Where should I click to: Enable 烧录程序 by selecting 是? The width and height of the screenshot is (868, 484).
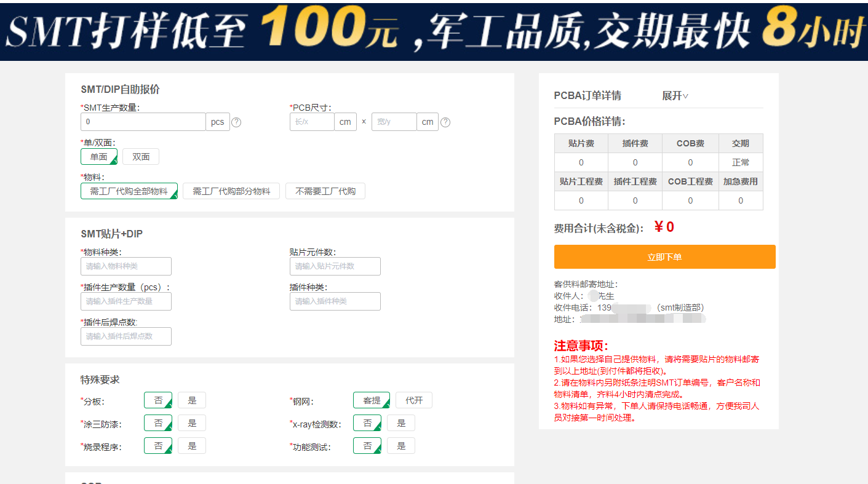pyautogui.click(x=191, y=445)
